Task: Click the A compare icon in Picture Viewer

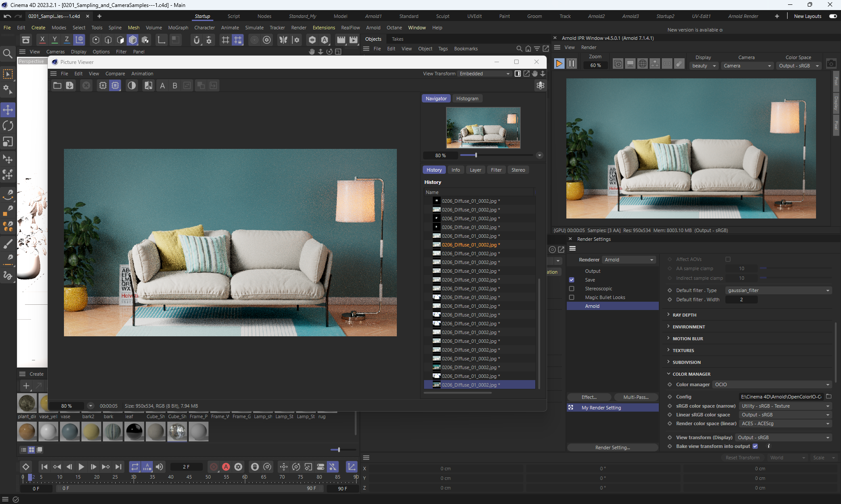Action: pos(163,86)
